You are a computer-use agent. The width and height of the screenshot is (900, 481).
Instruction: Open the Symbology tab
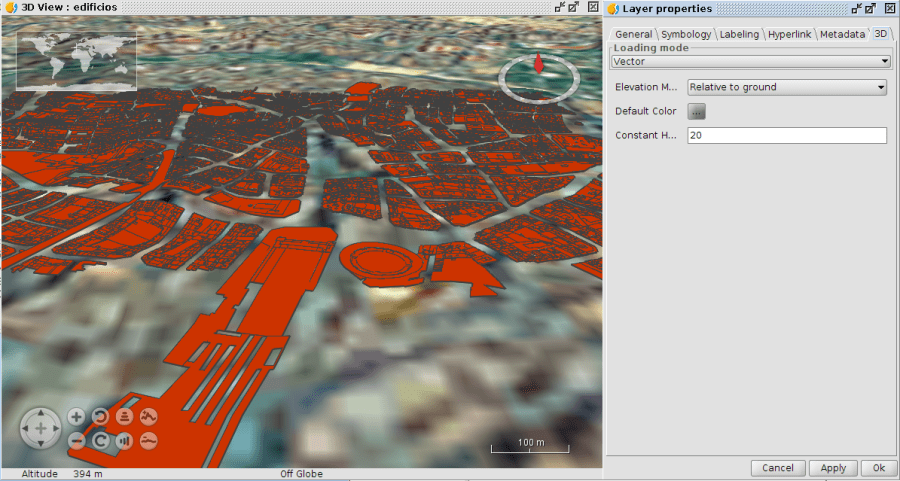tap(686, 34)
